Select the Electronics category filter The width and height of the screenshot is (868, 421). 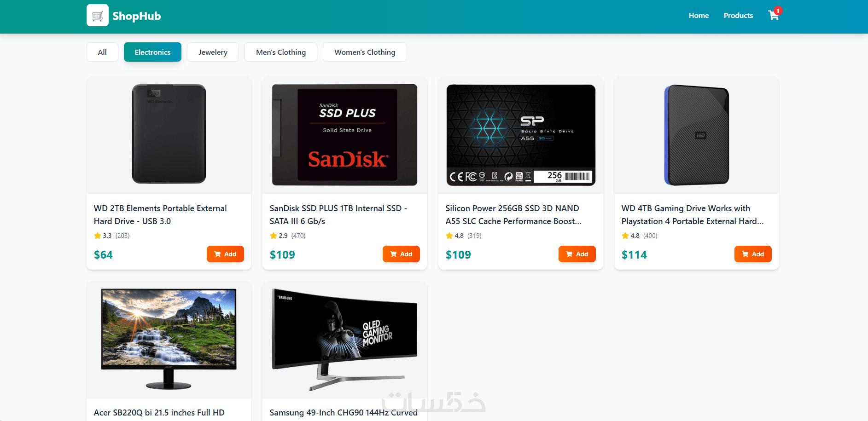point(152,52)
